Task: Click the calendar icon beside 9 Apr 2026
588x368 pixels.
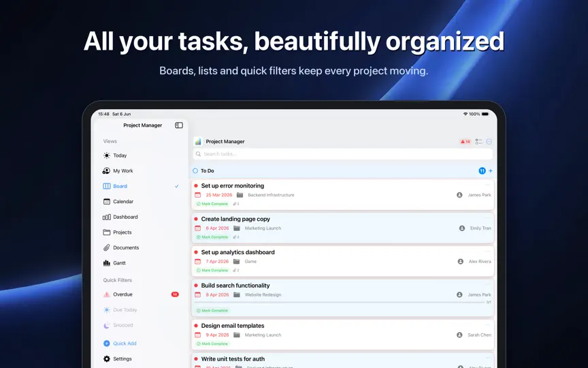Action: click(x=197, y=335)
